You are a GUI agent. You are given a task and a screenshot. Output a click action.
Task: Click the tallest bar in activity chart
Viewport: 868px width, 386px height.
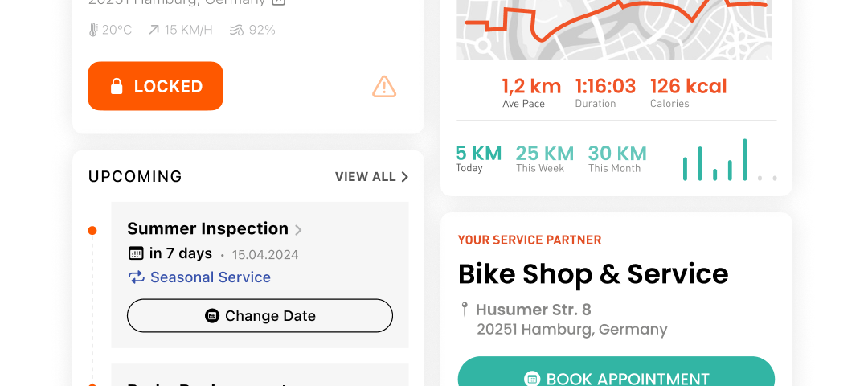(745, 159)
